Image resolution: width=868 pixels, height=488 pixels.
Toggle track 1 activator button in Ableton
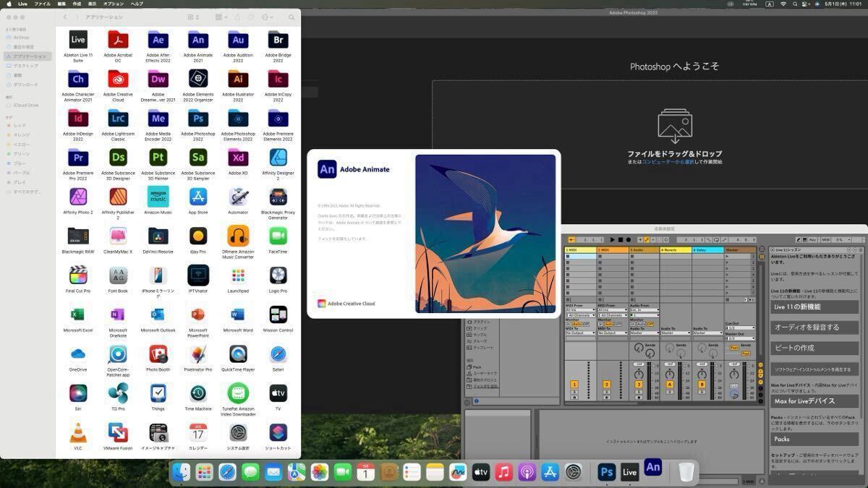tap(574, 385)
